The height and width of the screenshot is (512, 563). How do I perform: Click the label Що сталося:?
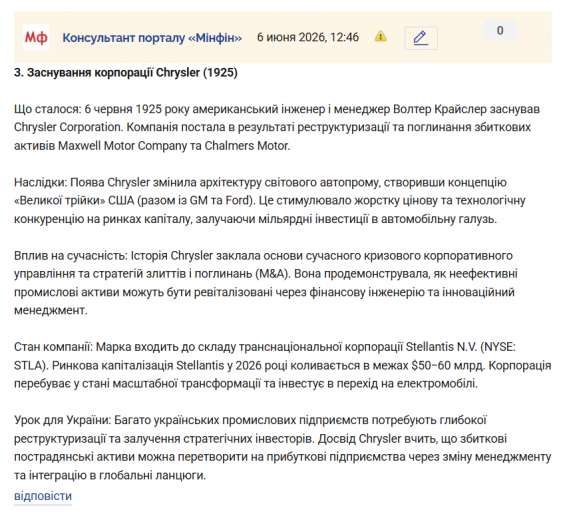click(x=48, y=109)
